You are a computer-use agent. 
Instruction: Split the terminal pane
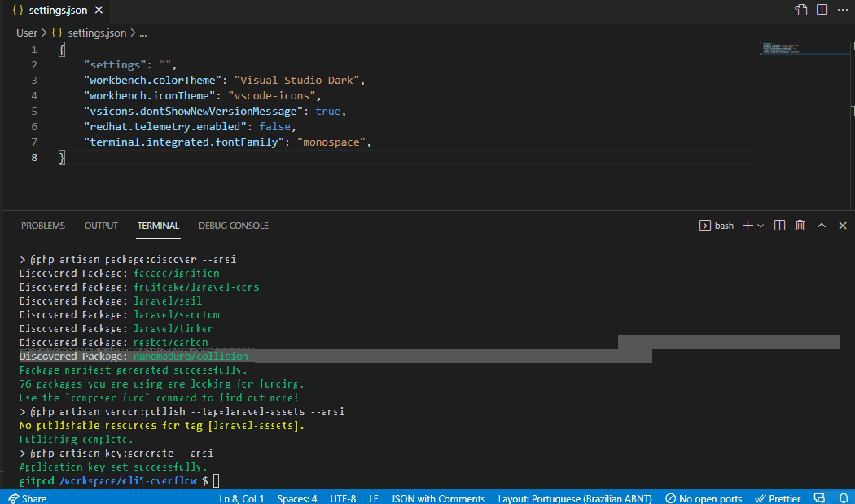click(779, 226)
